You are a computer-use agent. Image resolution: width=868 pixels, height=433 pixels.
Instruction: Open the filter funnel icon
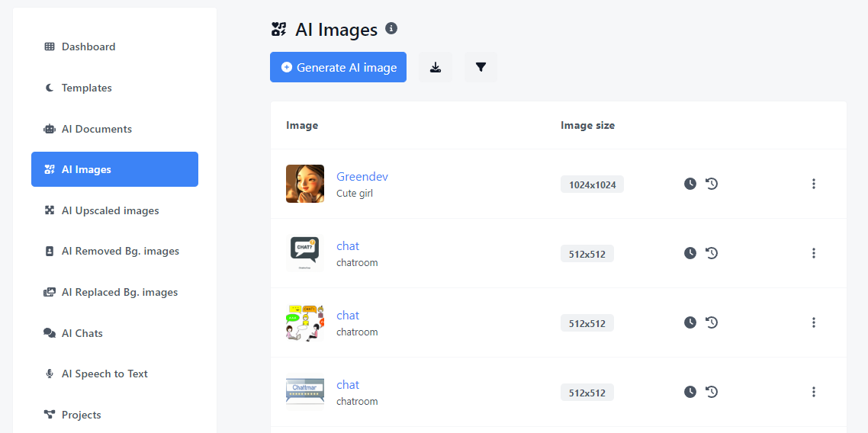(x=481, y=67)
